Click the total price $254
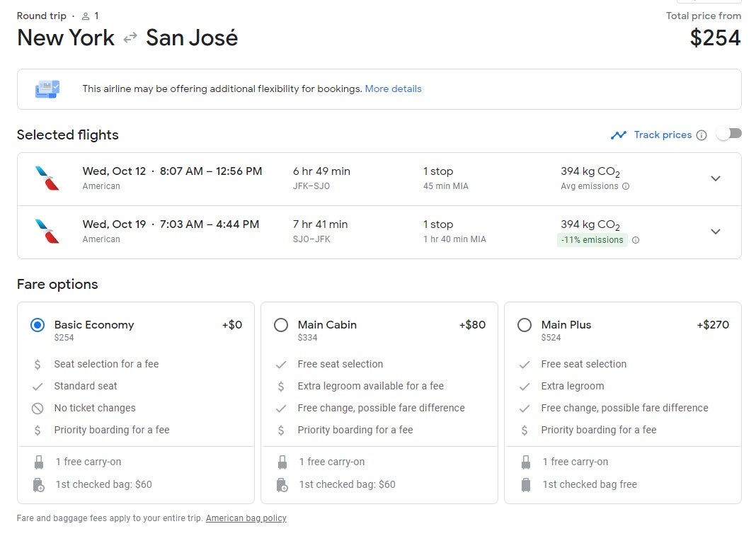This screenshot has height=536, width=756. pyautogui.click(x=715, y=38)
